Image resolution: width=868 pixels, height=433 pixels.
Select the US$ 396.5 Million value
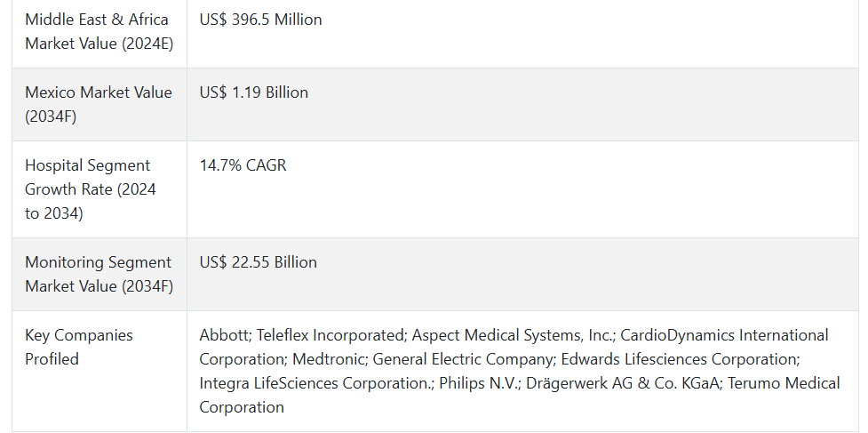click(x=260, y=20)
